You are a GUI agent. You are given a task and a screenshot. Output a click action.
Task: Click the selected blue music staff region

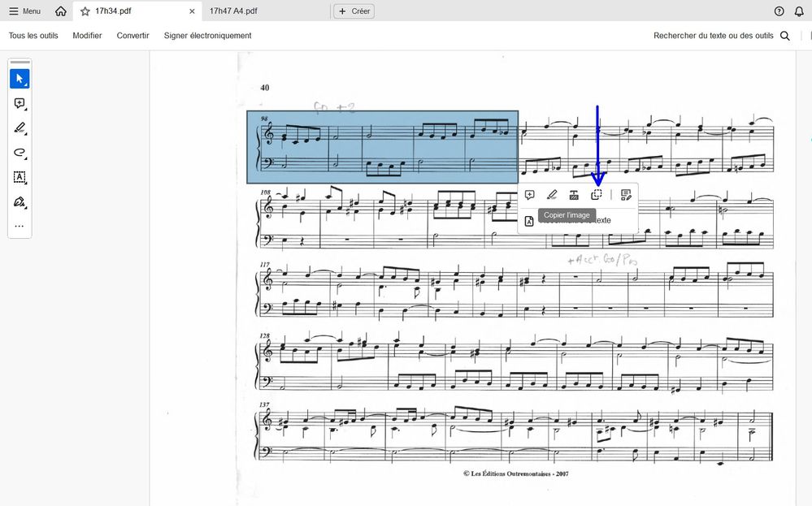coord(383,147)
